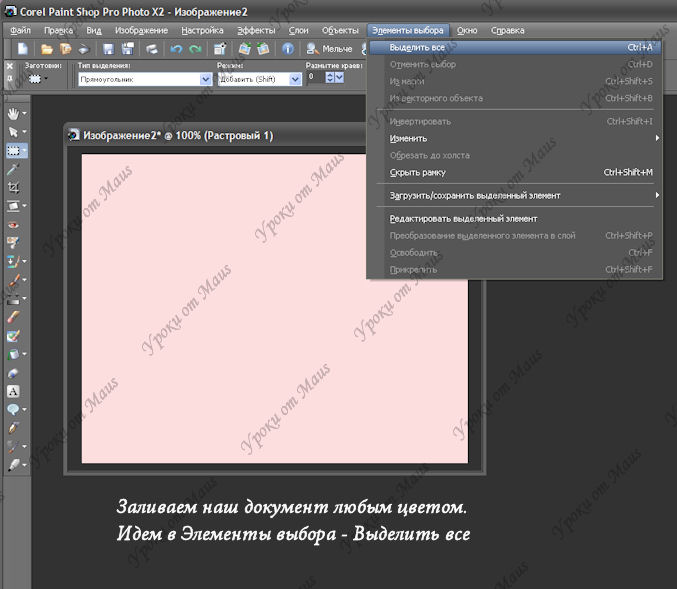Screen dimensions: 677x589
Task: Select the Pan hand tool
Action: tap(14, 112)
